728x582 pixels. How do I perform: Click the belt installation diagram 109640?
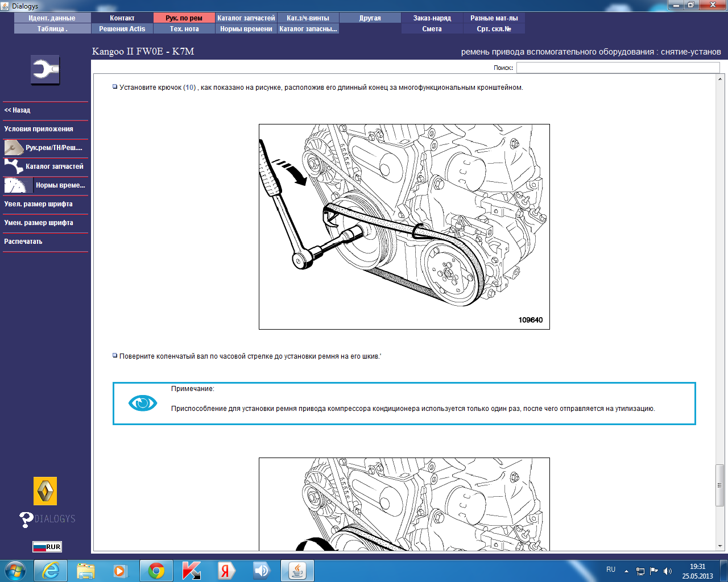(404, 227)
